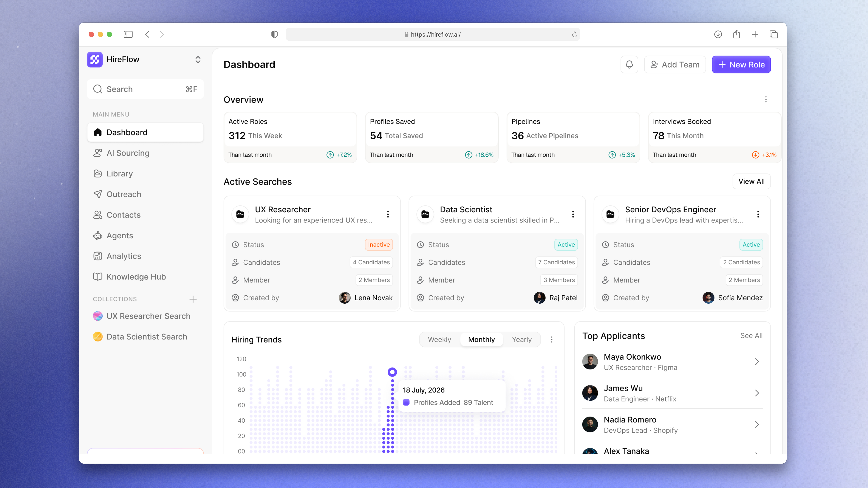This screenshot has height=488, width=868.
Task: Focus the Search field in sidebar
Action: tap(145, 89)
